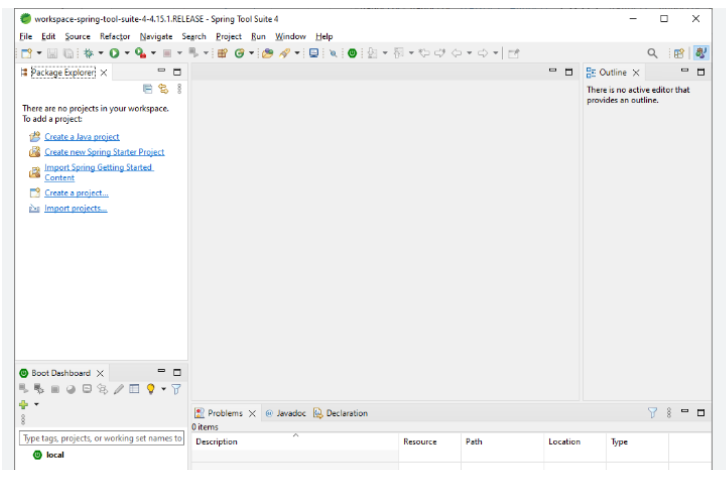Click the greyed Save disk icon

click(x=52, y=53)
